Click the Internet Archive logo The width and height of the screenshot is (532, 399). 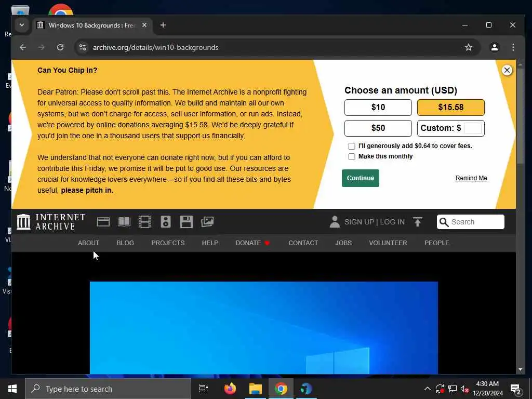[51, 222]
